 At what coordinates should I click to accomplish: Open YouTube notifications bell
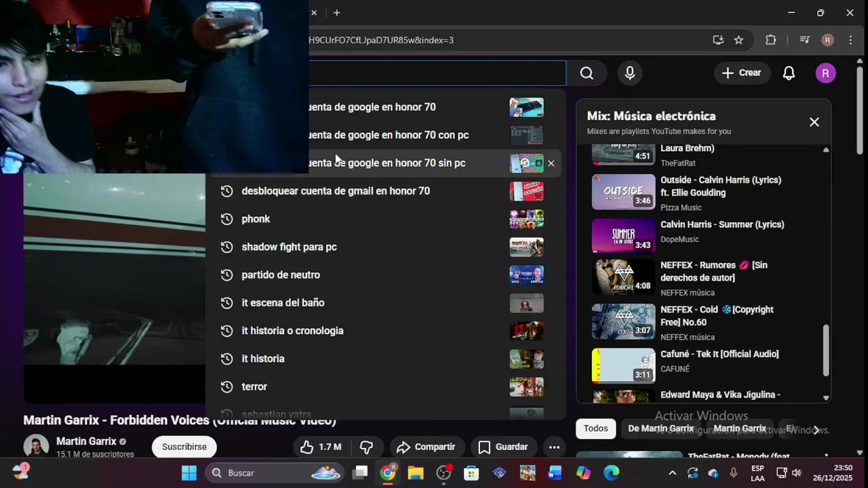point(789,73)
